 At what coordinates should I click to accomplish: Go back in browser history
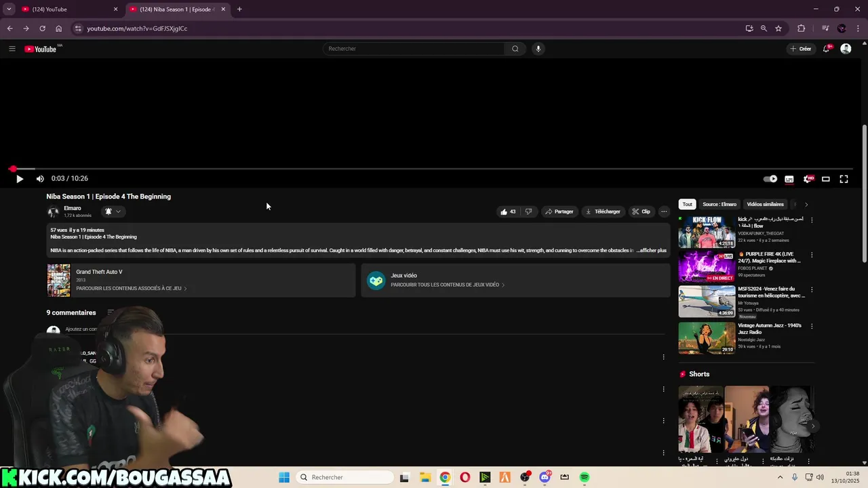coord(9,28)
